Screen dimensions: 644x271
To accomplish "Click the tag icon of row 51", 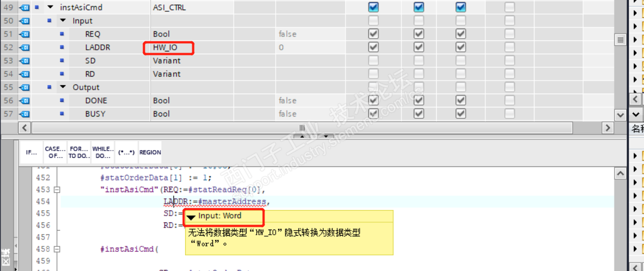I will [23, 34].
